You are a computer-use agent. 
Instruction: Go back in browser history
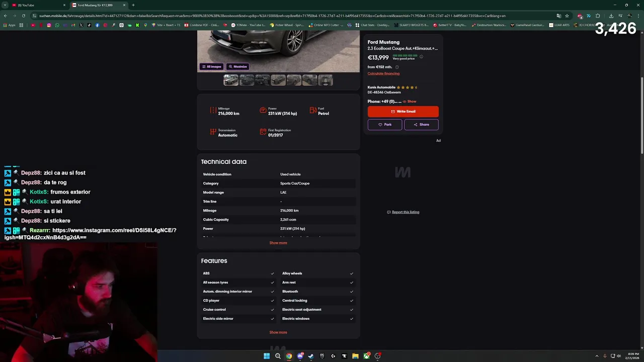click(x=5, y=16)
